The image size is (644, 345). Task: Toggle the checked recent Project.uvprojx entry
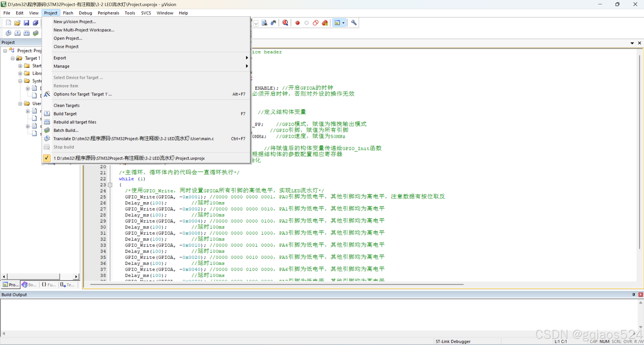point(129,158)
